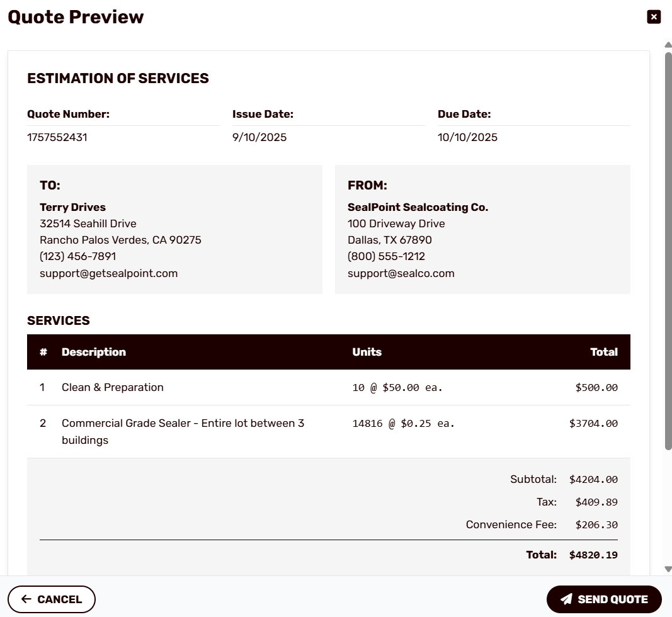672x617 pixels.
Task: Select the Clean & Preparation service row
Action: pyautogui.click(x=329, y=387)
